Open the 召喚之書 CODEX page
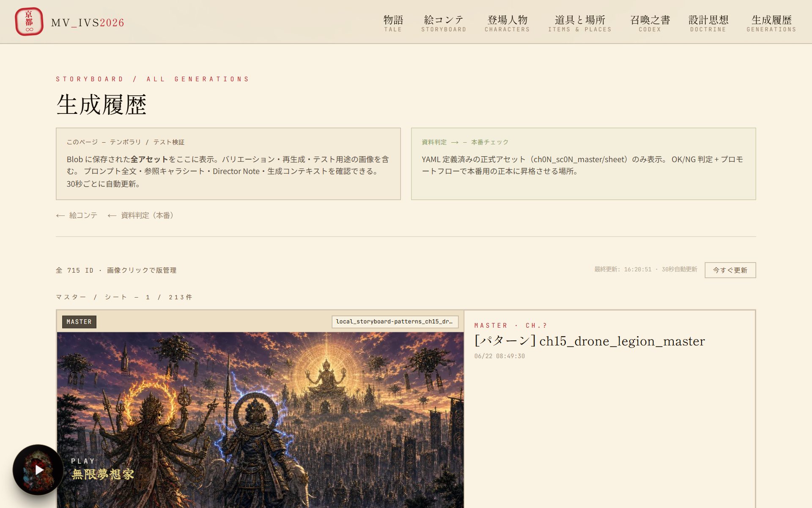812x508 pixels. (x=650, y=23)
